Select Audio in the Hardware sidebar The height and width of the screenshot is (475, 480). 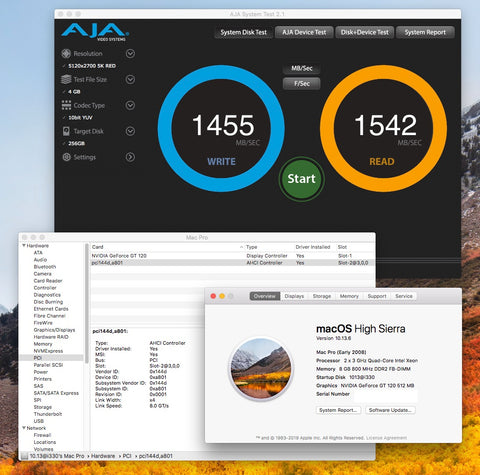pos(40,260)
